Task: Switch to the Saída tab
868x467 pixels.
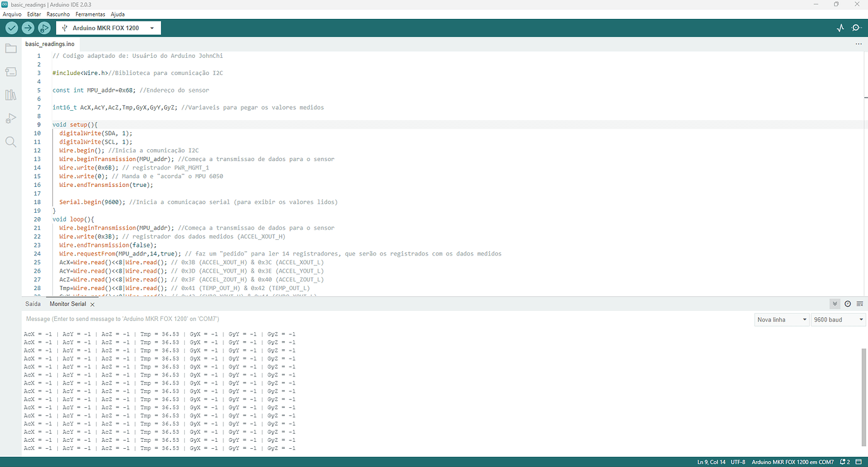Action: (x=33, y=303)
